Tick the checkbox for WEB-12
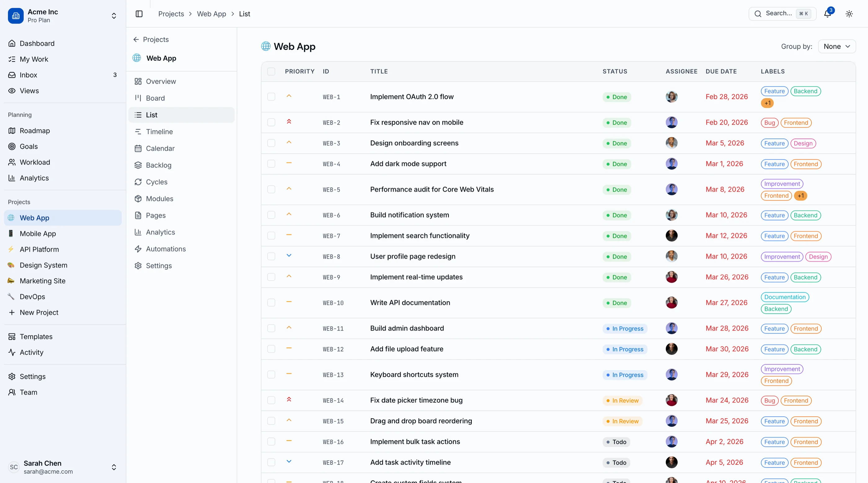Screen dimensions: 868x483 click(x=271, y=349)
